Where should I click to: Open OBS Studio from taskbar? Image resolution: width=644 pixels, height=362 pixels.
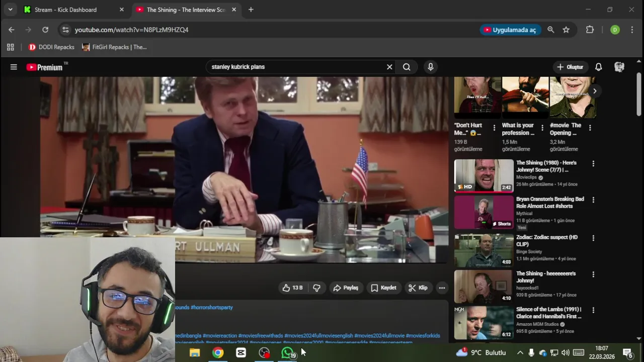(264, 353)
